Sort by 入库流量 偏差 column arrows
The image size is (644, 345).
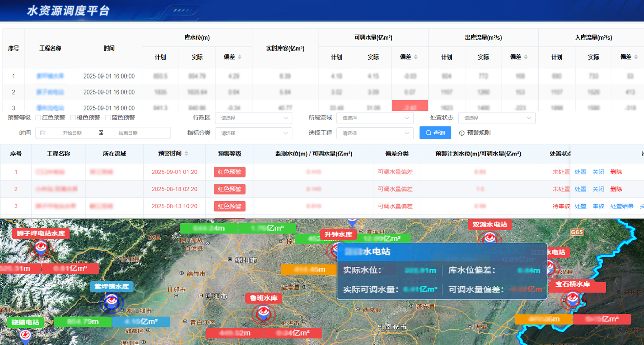tap(636, 57)
